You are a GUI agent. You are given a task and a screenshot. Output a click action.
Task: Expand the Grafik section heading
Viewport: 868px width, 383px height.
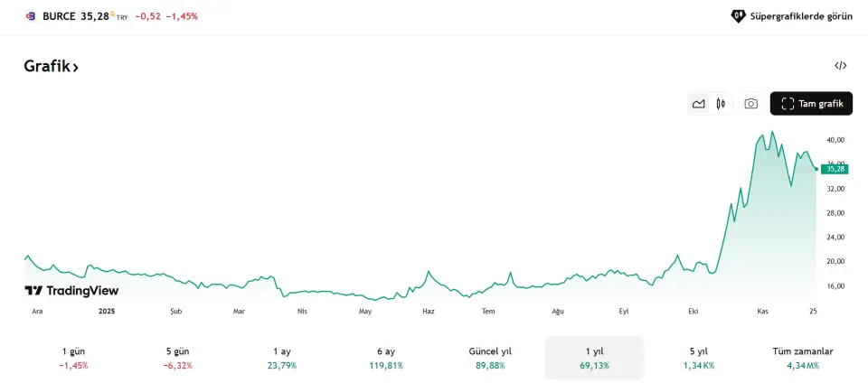pyautogui.click(x=52, y=66)
